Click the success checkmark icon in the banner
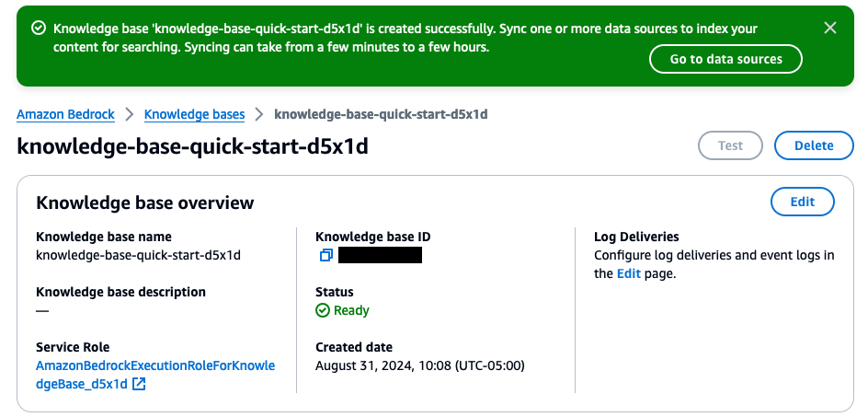This screenshot has width=868, height=417. (38, 29)
